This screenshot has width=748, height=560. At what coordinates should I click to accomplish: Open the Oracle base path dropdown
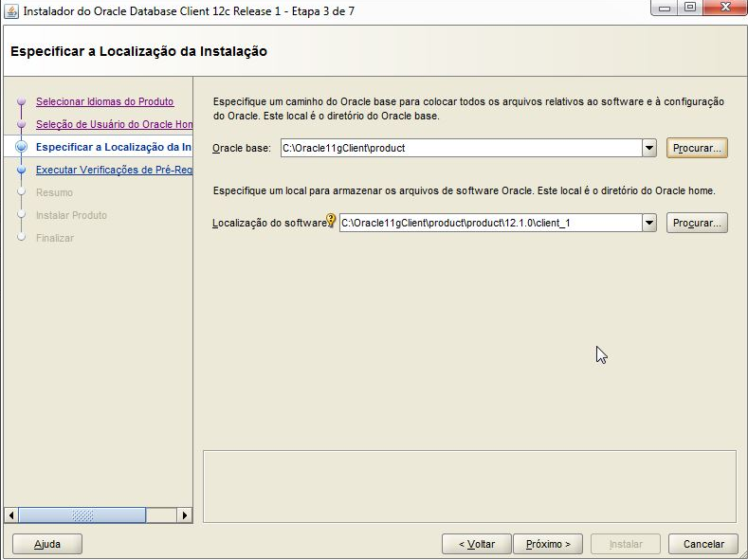click(649, 148)
